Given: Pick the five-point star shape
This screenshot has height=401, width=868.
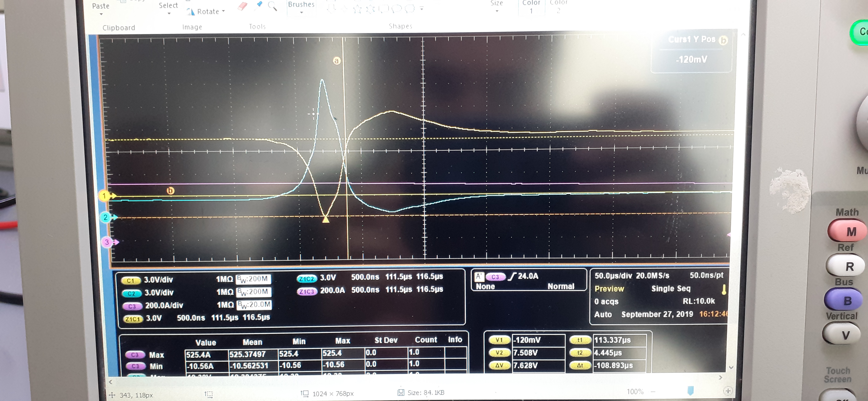Looking at the screenshot, I should 357,9.
